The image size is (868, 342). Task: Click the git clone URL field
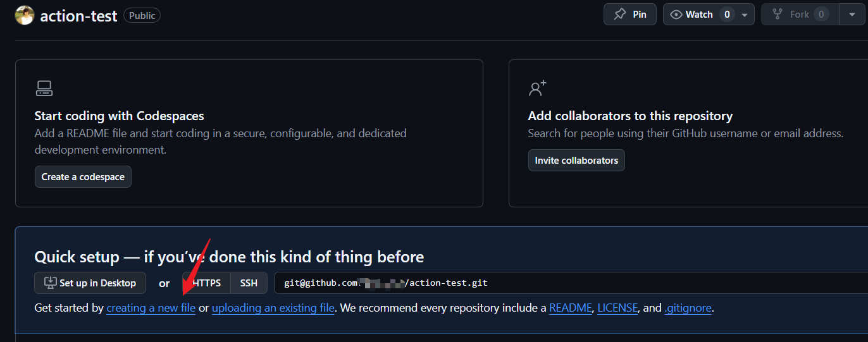point(569,283)
